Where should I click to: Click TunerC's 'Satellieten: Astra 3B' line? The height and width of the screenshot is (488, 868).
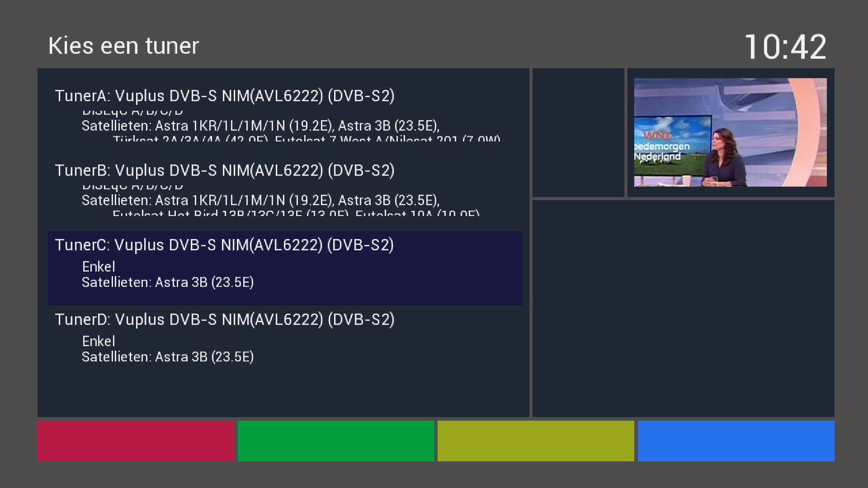coord(168,282)
